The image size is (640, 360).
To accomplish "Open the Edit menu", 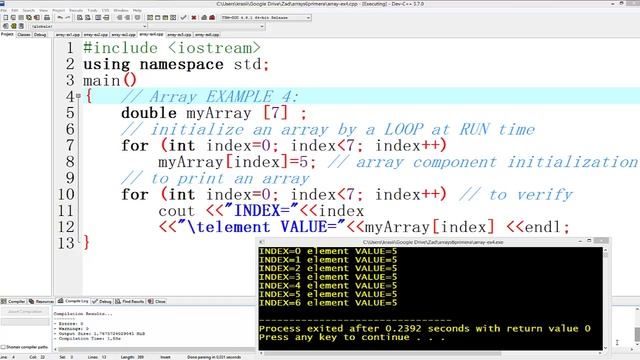I will click(x=15, y=10).
